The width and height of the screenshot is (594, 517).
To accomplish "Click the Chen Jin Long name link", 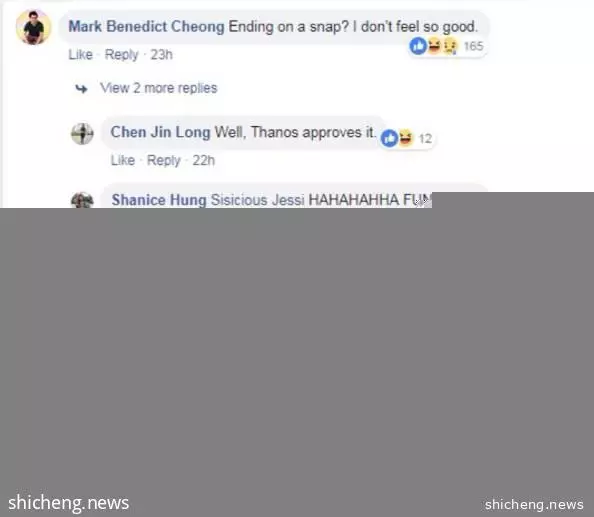I will (160, 133).
